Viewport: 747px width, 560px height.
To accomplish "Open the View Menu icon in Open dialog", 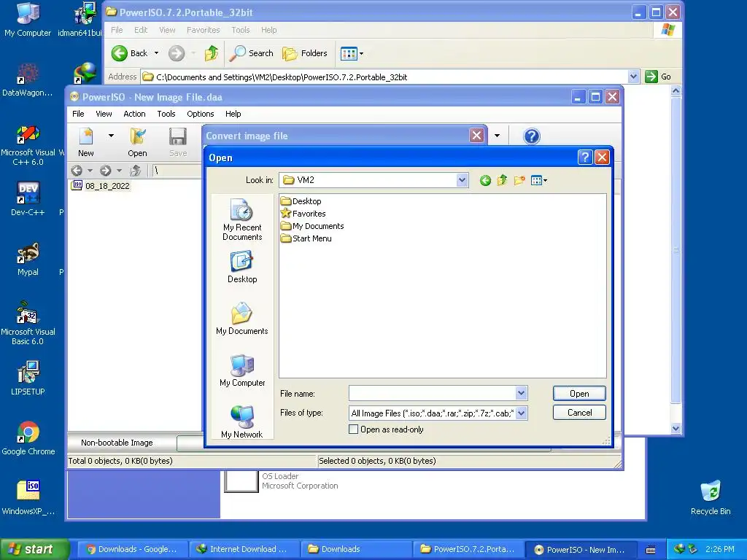I will tap(539, 181).
